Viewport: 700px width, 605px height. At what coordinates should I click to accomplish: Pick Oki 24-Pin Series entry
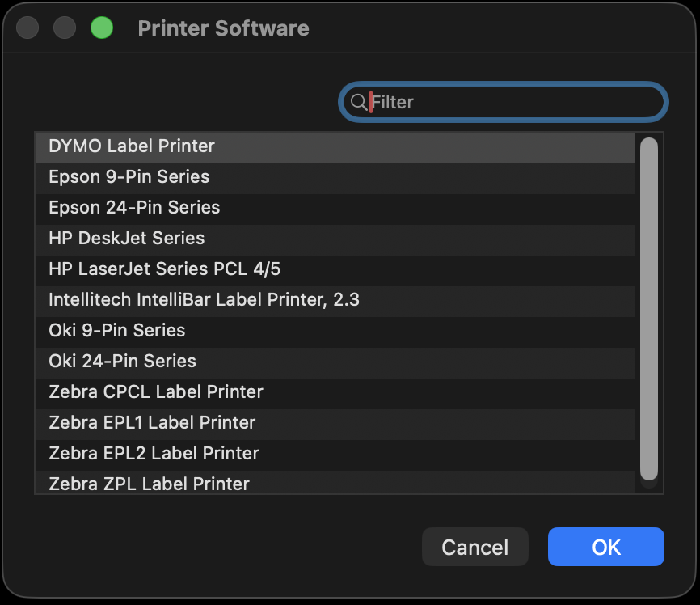(x=122, y=362)
